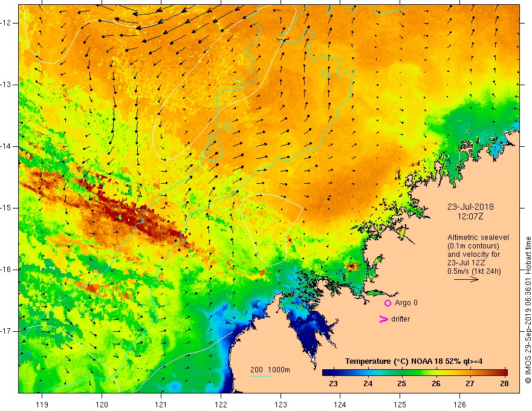Click the 'Altimetric sealevel' caption line
This screenshot has height=411, width=532.
[478, 238]
